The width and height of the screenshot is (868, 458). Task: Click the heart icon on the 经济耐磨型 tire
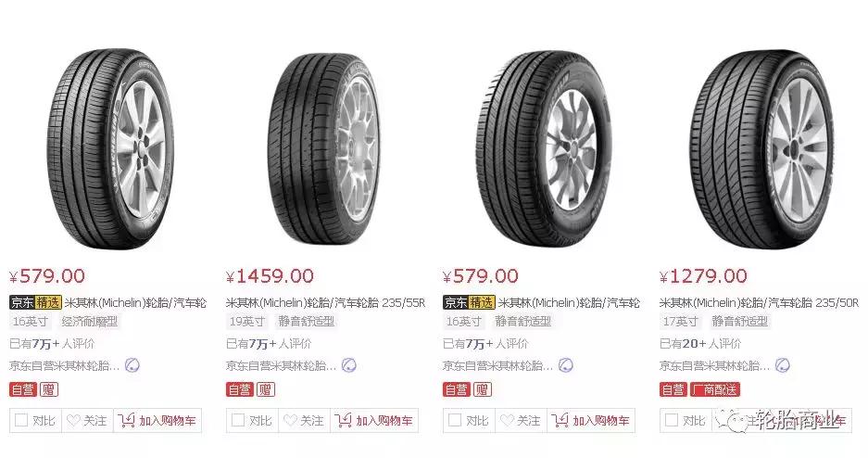pyautogui.click(x=73, y=420)
